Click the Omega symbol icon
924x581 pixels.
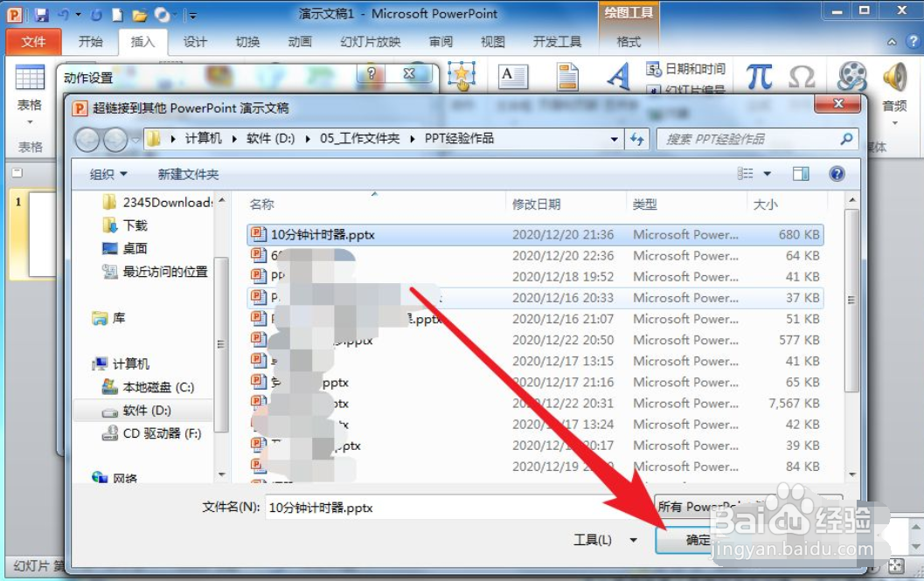tap(802, 77)
